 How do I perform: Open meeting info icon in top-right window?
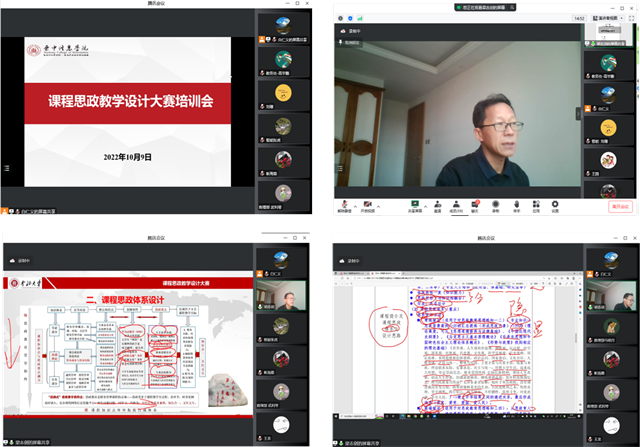340,18
